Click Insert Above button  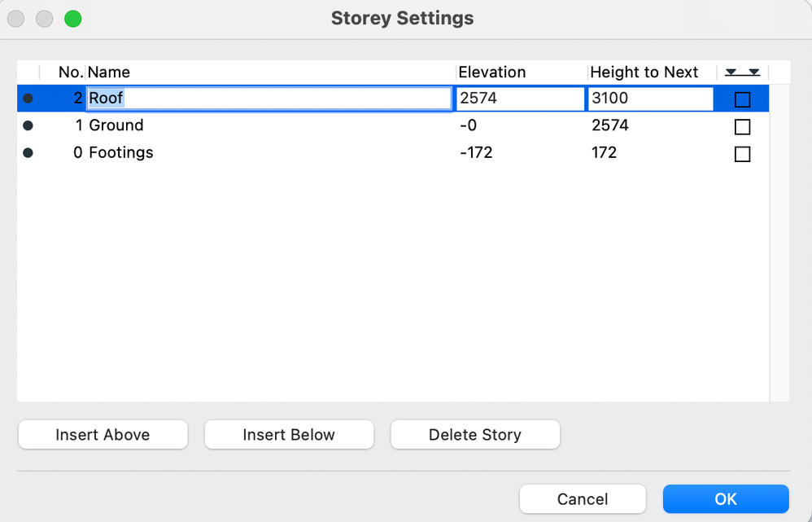tap(103, 435)
